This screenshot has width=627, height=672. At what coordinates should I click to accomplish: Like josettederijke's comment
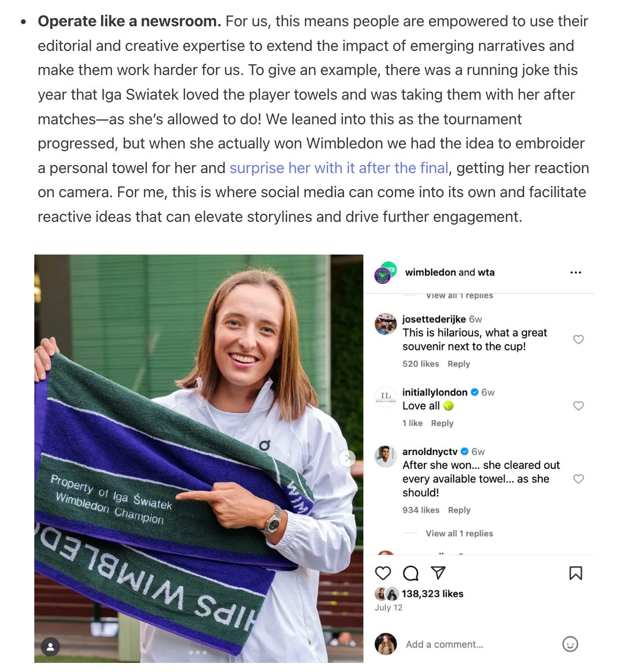(x=578, y=339)
